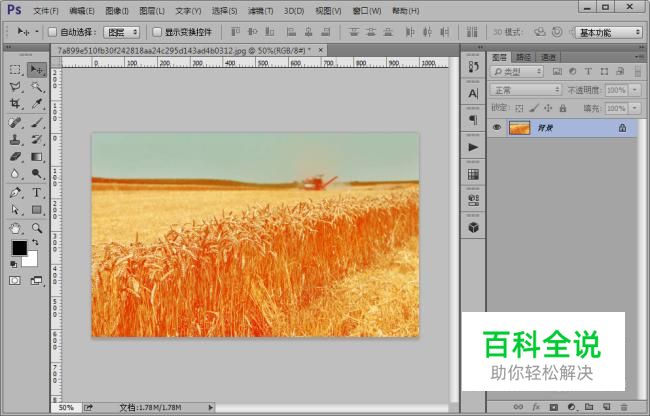Open the History panel icon
This screenshot has height=416, width=650.
(x=473, y=67)
